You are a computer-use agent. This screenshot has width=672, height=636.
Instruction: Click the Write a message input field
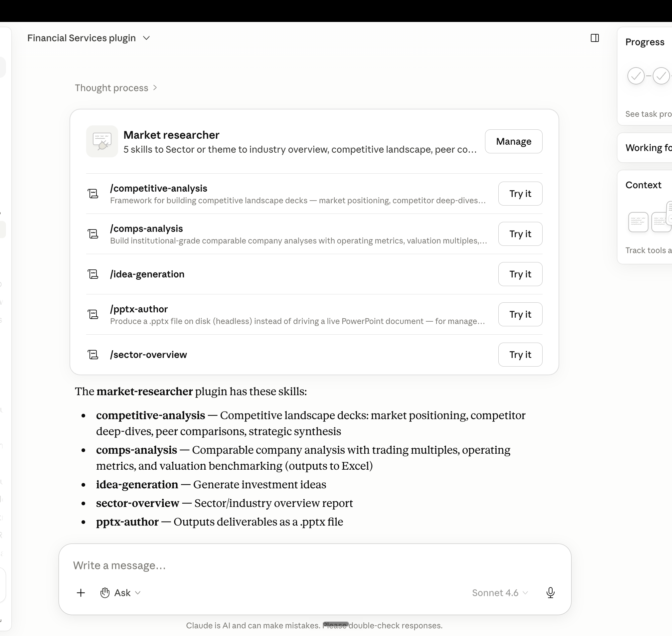point(315,565)
